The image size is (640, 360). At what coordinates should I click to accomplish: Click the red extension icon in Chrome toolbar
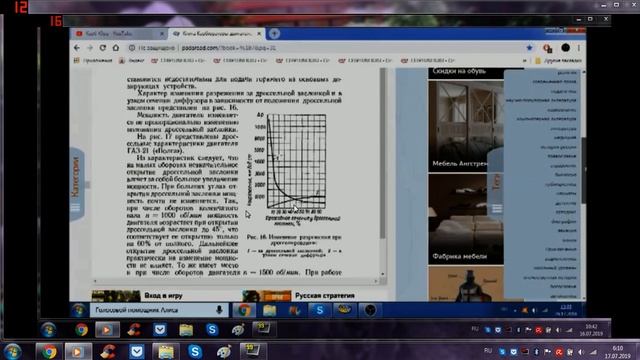tap(548, 48)
